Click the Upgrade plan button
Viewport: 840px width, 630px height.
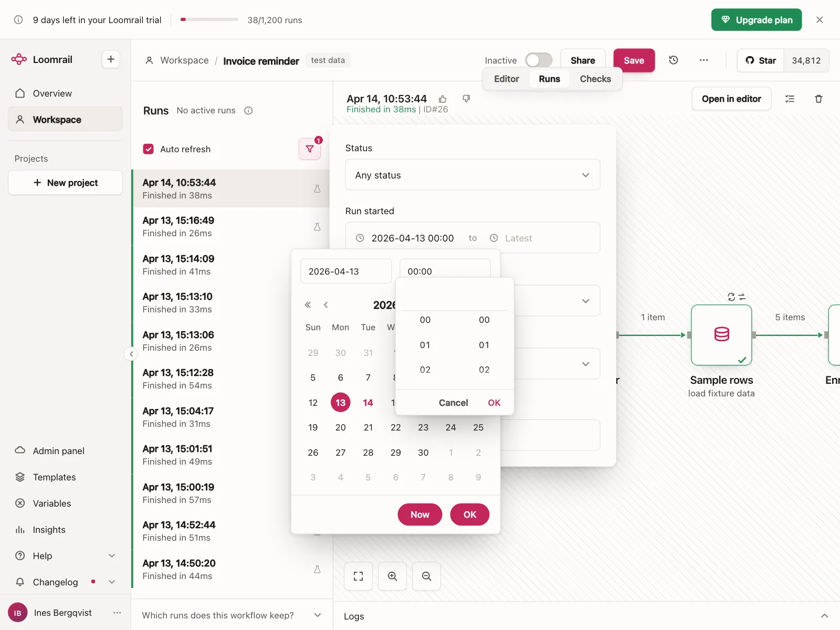[x=757, y=20]
